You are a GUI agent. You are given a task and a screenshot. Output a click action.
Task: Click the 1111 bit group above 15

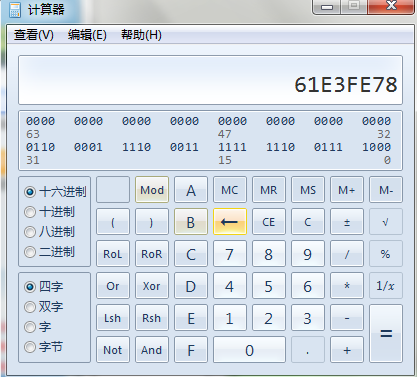(x=232, y=147)
